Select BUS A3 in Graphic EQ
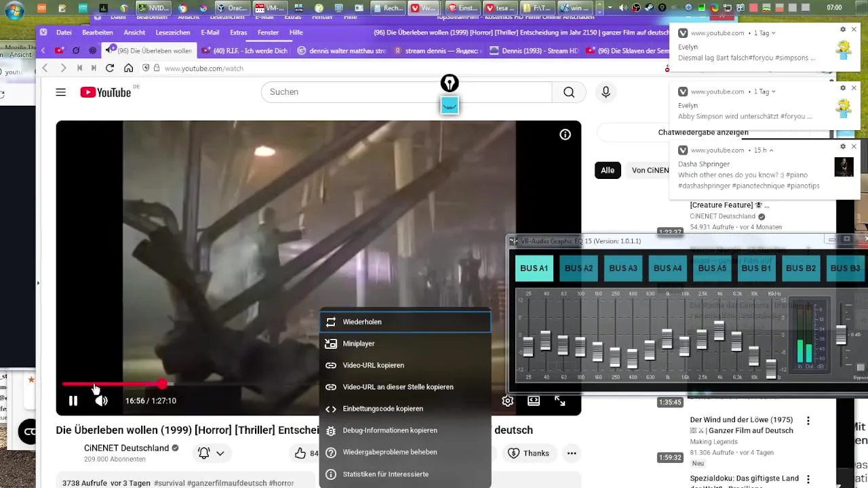 coord(623,268)
